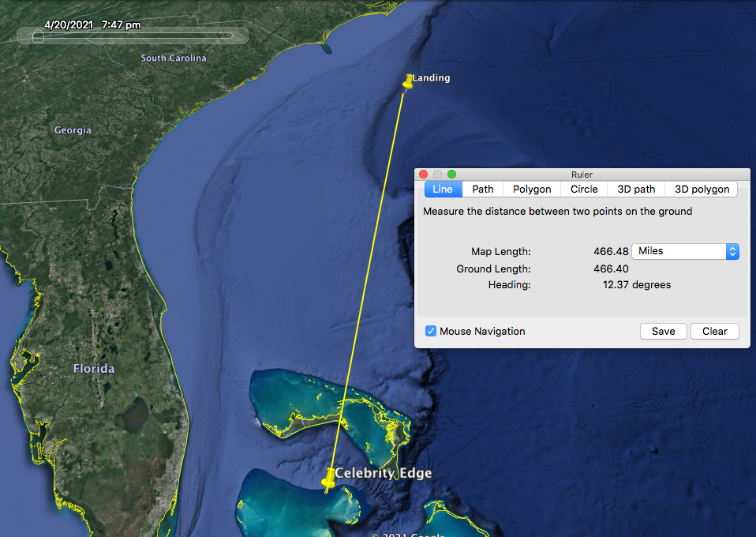
Task: Click the time slider thumb handle
Action: click(38, 36)
